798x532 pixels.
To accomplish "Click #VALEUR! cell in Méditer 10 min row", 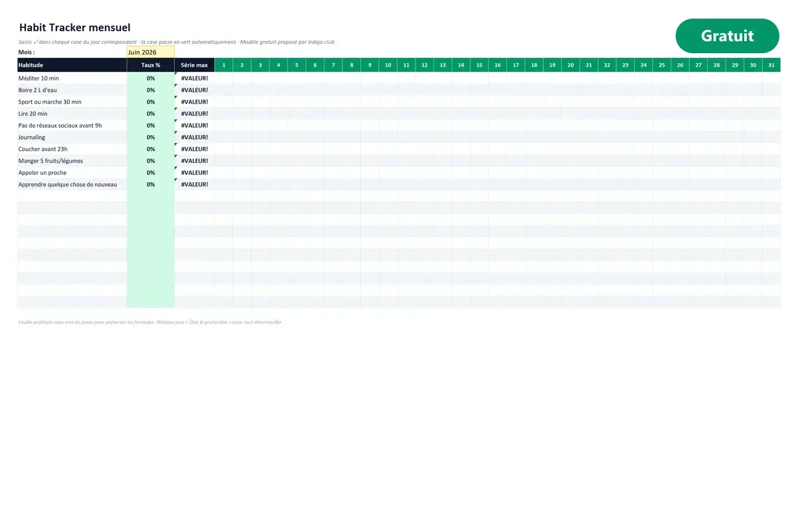I will (x=194, y=78).
